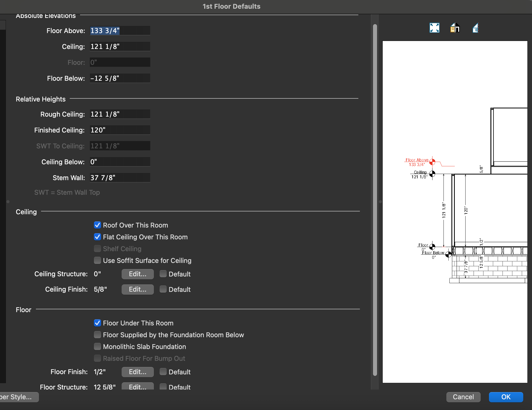Check Monolithic Slab Foundation
The image size is (532, 410).
click(x=97, y=346)
